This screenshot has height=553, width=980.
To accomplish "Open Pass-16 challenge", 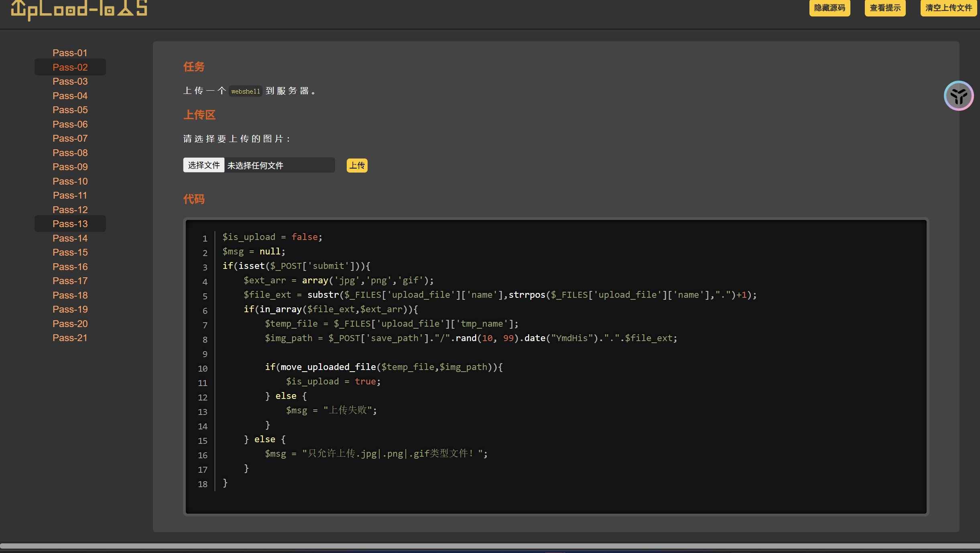I will pyautogui.click(x=70, y=267).
